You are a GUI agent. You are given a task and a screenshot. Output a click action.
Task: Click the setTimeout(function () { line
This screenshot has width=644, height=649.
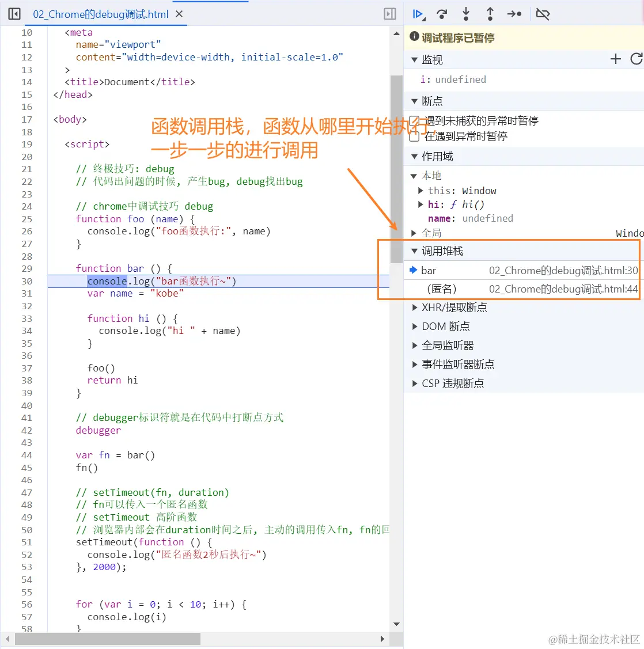point(144,542)
